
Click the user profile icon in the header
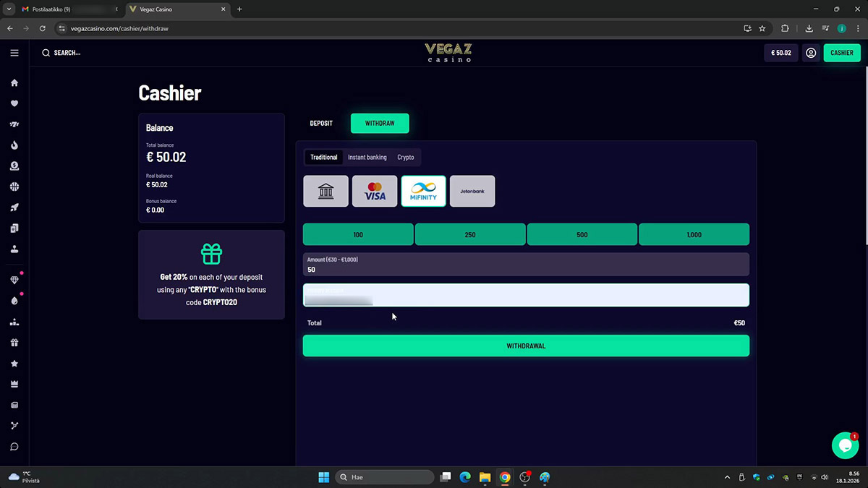point(811,53)
